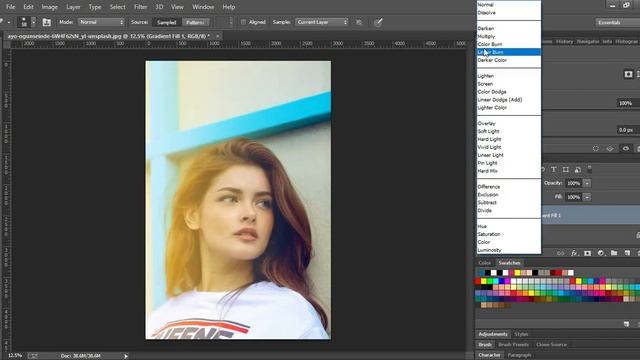Click the mask icon in Properties panel

click(628, 74)
